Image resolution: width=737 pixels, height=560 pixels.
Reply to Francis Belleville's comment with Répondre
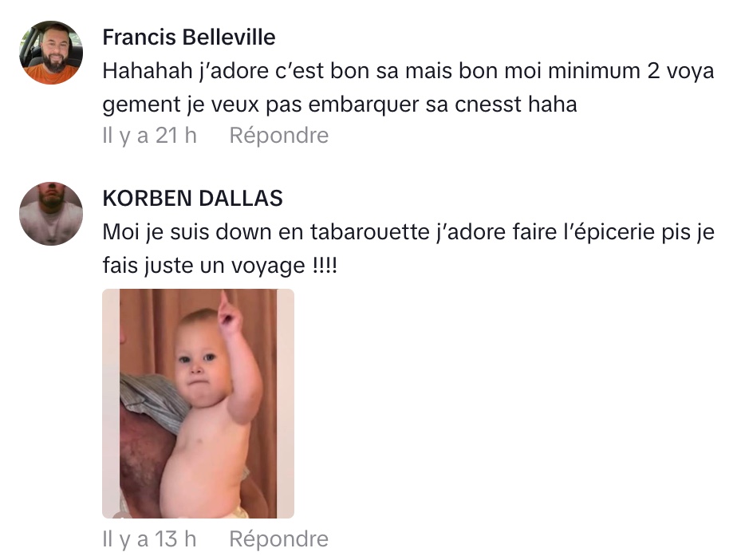[x=278, y=136]
